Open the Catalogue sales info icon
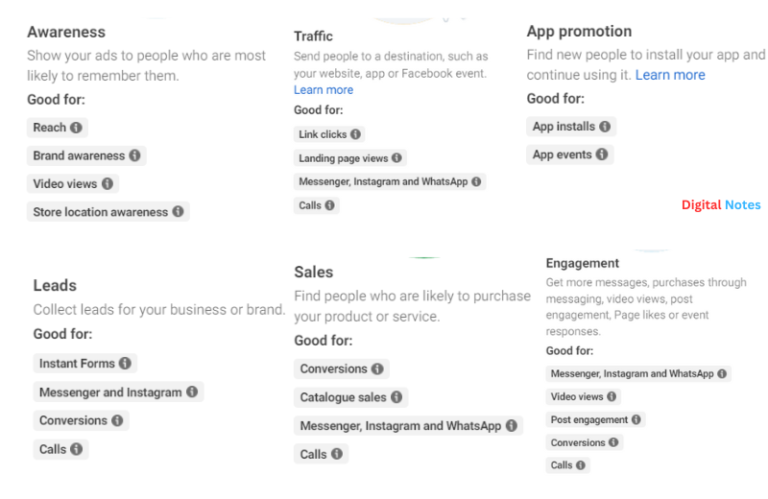This screenshot has width=768, height=499. point(397,397)
